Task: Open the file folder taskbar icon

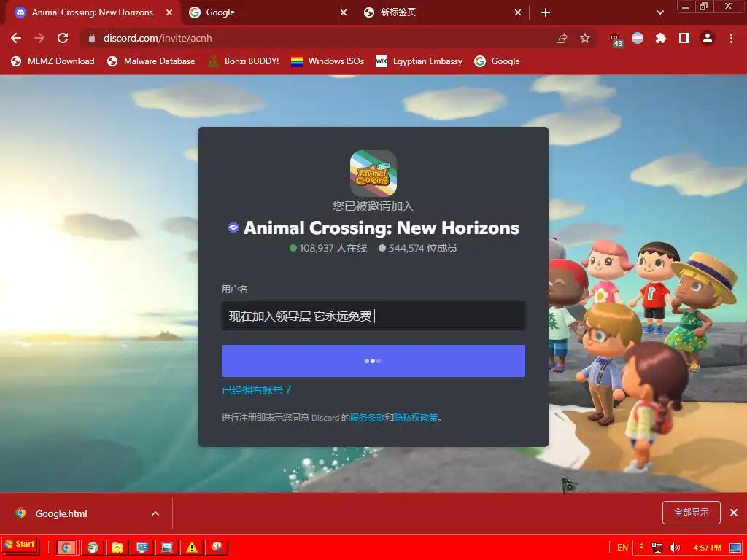Action: [x=117, y=548]
